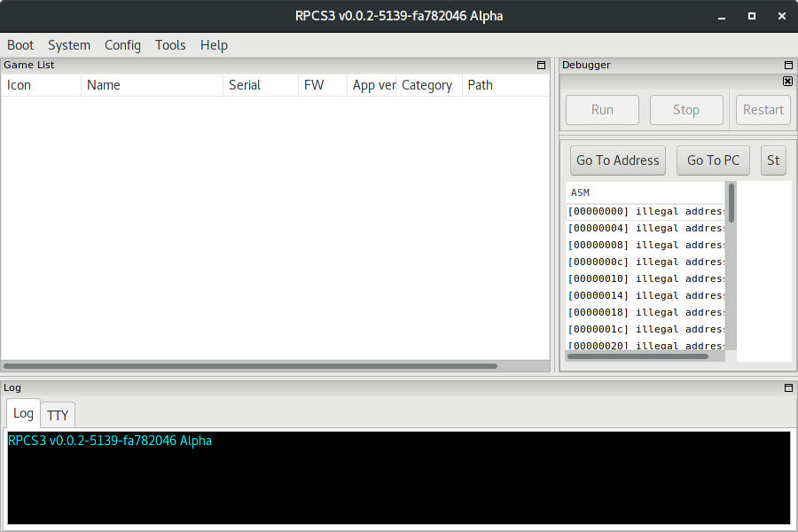The image size is (798, 532).
Task: Click the ASM list horizontal scrollbar
Action: click(638, 356)
